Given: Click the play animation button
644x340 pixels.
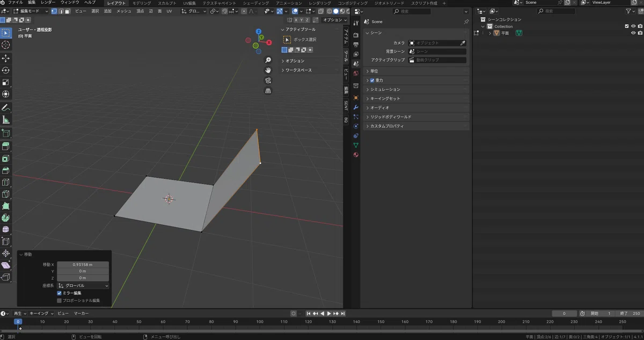Looking at the screenshot, I should coord(329,313).
